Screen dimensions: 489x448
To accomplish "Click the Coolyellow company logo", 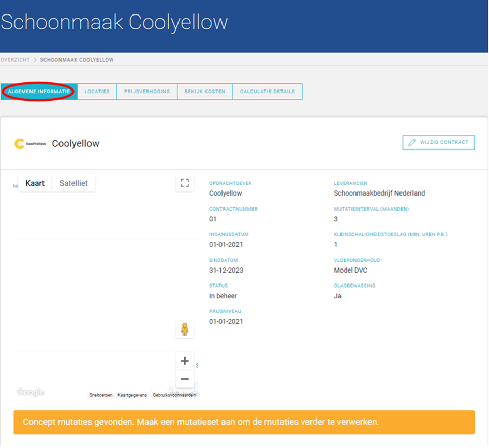I will tap(30, 144).
